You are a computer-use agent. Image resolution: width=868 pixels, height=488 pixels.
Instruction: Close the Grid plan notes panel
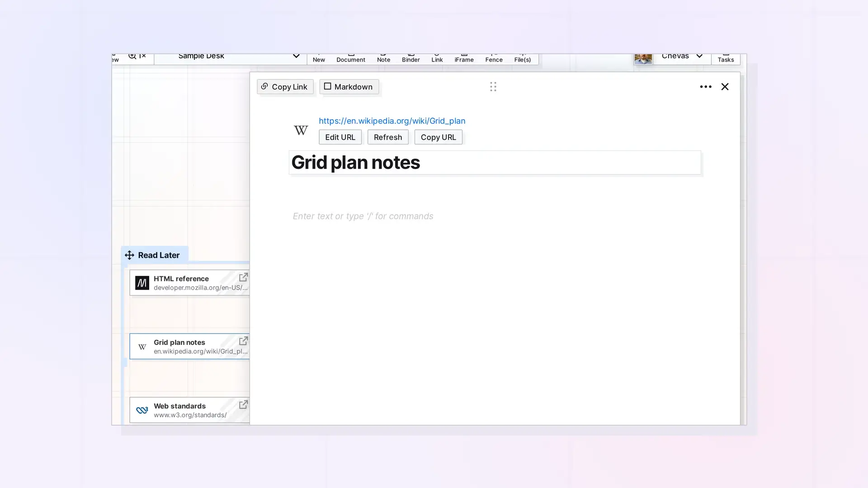pos(725,87)
